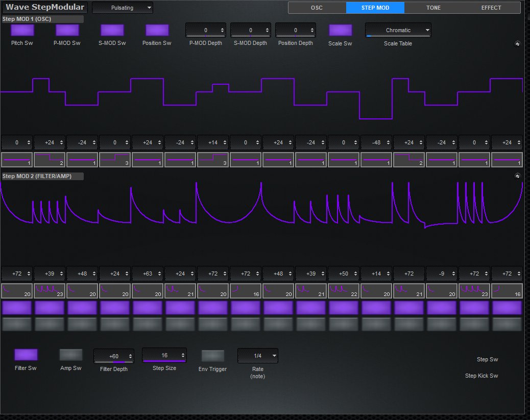530x420 pixels.
Task: Toggle purple Step Sw for step 1 in Step MOD 2
Action: pos(17,308)
